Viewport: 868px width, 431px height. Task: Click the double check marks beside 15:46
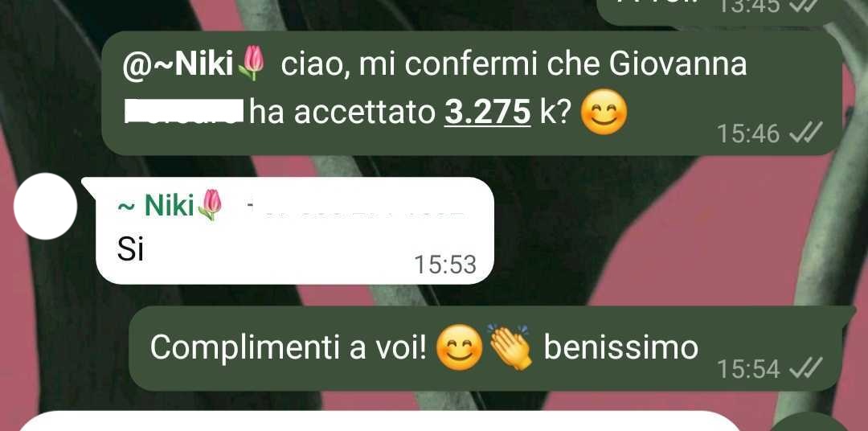(805, 133)
